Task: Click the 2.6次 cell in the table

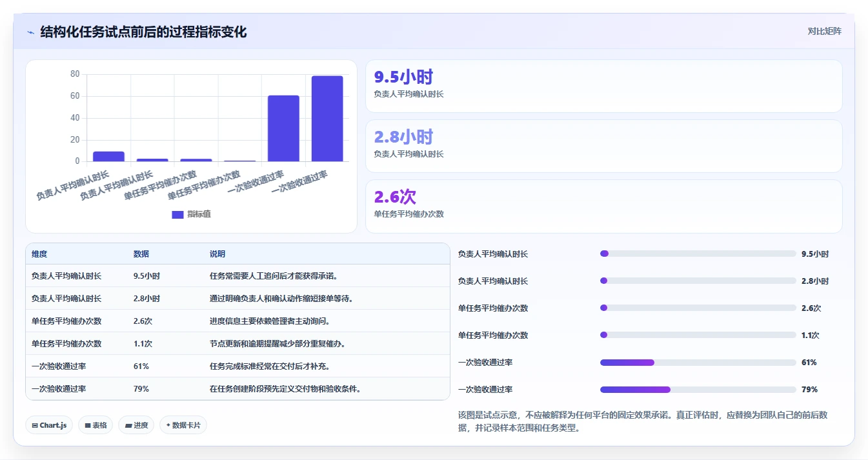Action: (x=143, y=321)
